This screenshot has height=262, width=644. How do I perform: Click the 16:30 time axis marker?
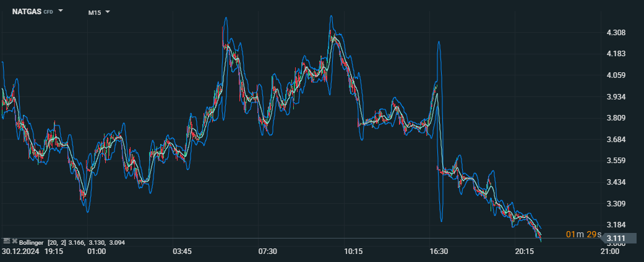438,251
